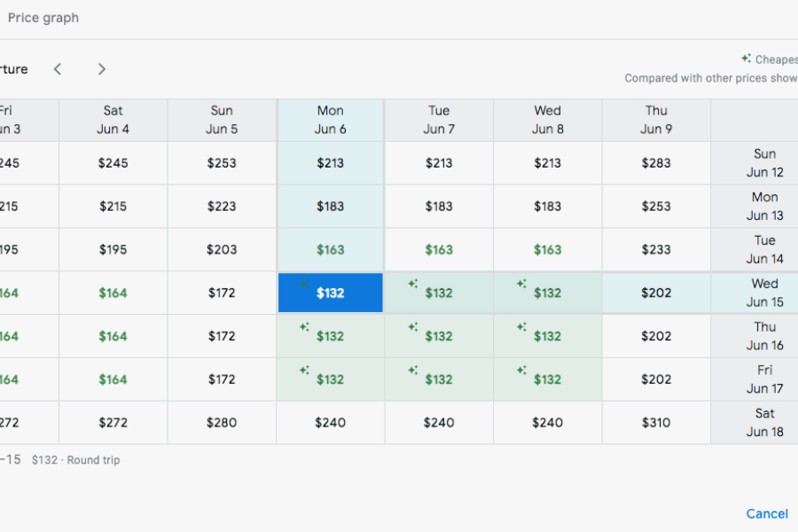Select the $213 fare for Mon Jun 6 returning Jun 12
Viewport: 798px width, 532px height.
330,163
